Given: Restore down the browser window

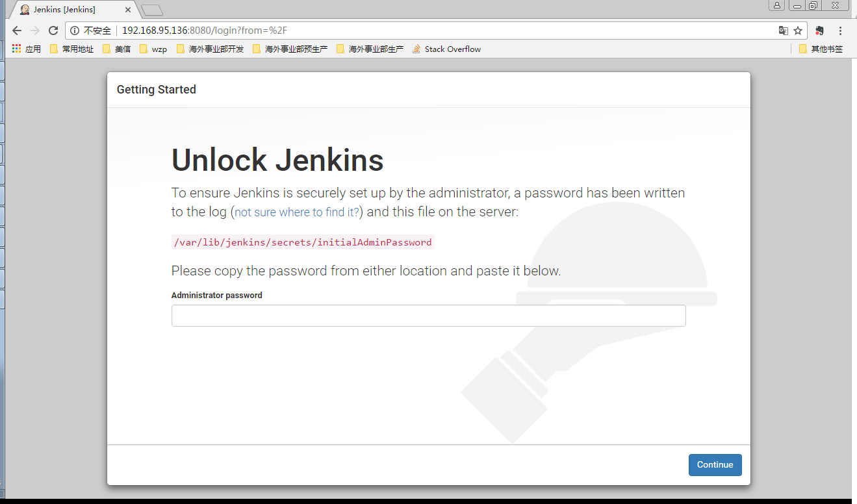Looking at the screenshot, I should point(813,5).
